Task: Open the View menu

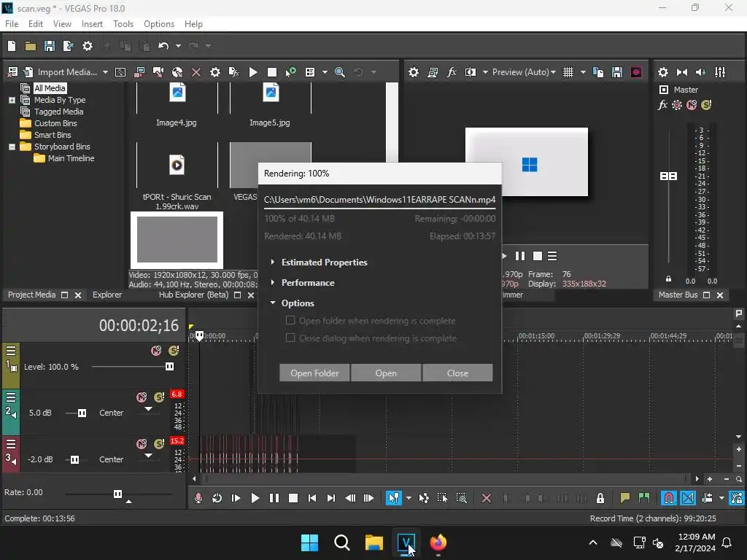Action: (x=62, y=24)
